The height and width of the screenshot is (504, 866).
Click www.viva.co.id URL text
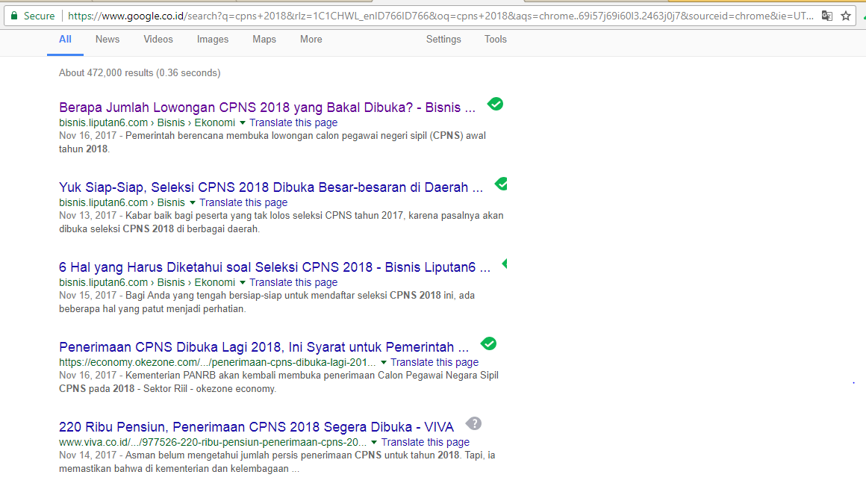click(x=213, y=442)
